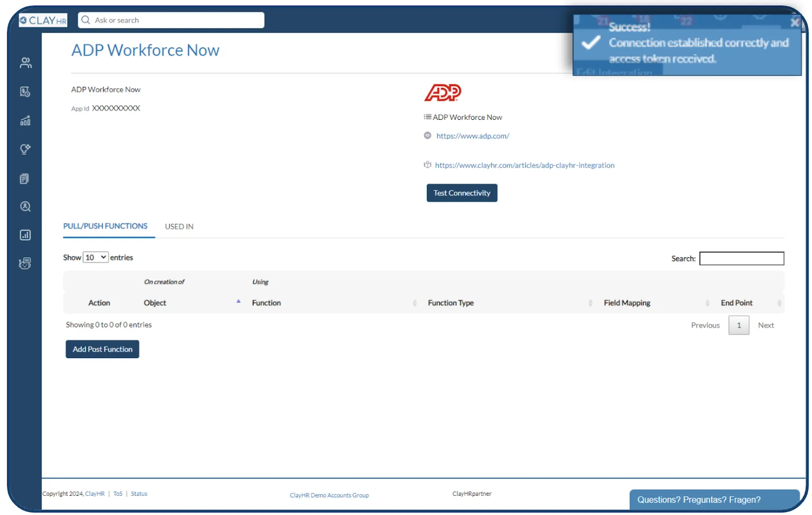This screenshot has height=515, width=812.
Task: Click the Action column header
Action: click(x=99, y=303)
